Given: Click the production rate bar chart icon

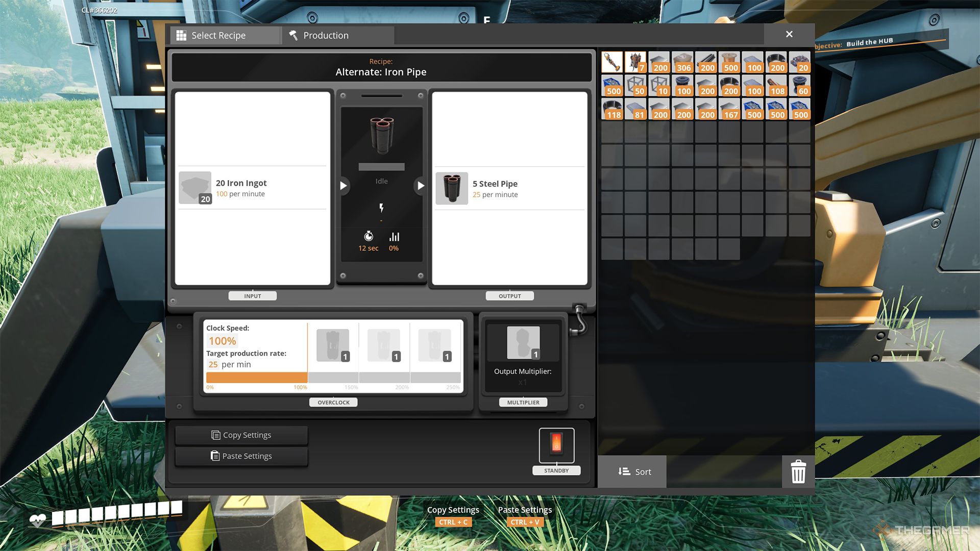Looking at the screenshot, I should pyautogui.click(x=394, y=237).
